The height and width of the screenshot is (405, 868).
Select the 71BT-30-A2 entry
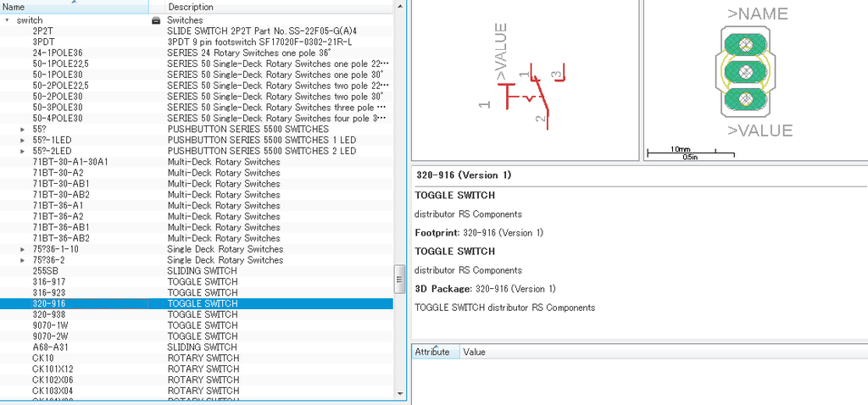pyautogui.click(x=197, y=173)
